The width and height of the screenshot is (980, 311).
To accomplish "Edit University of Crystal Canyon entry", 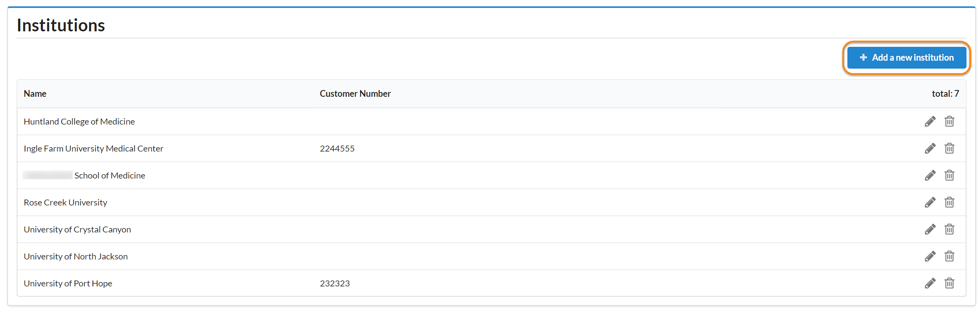I will point(930,229).
